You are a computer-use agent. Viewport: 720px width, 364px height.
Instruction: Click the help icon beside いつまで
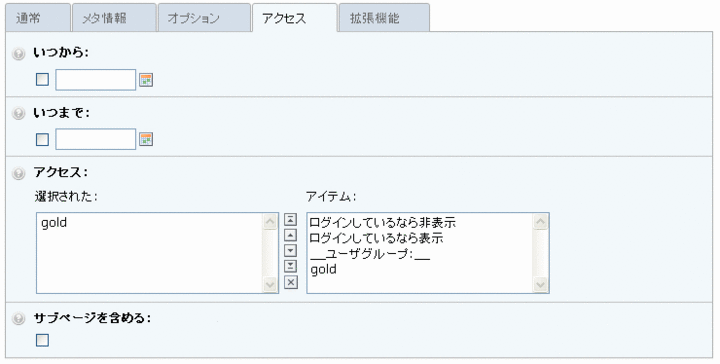point(18,113)
